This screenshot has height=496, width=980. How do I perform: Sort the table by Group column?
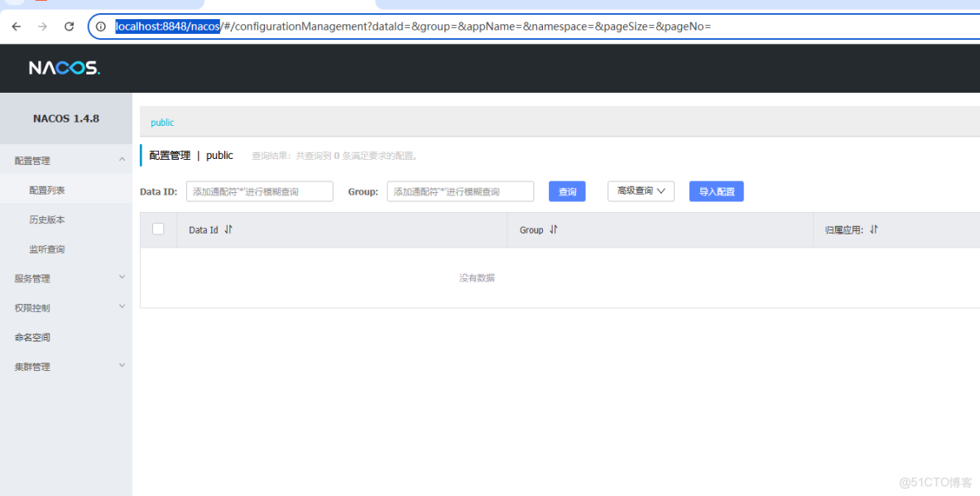552,229
